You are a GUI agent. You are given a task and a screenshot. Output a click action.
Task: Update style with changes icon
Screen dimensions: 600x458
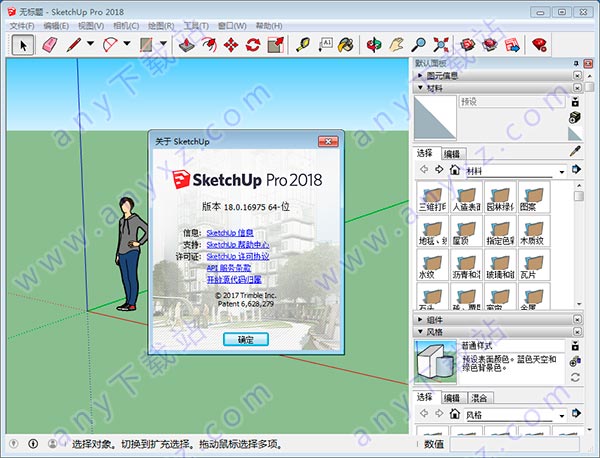point(575,378)
